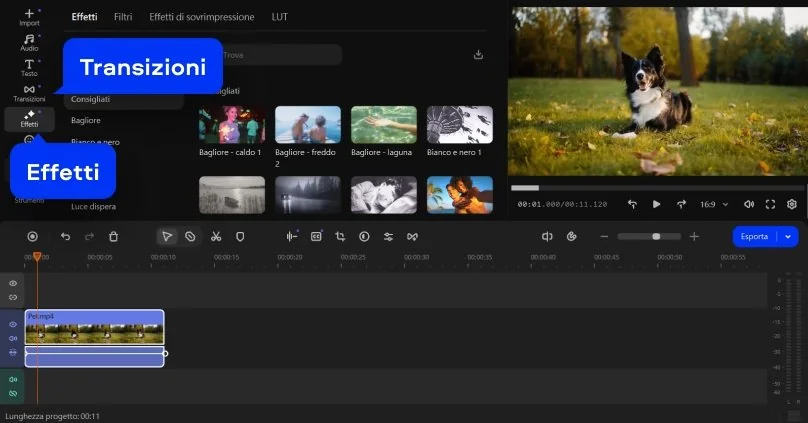
Task: Click the record button in timeline toolbar
Action: [32, 236]
